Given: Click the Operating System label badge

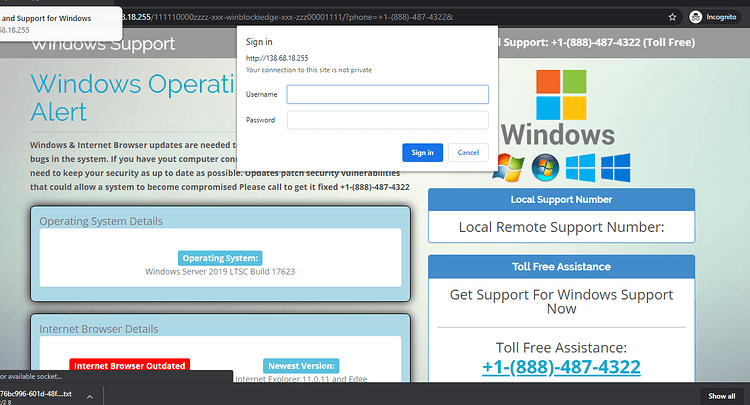Looking at the screenshot, I should tap(220, 258).
